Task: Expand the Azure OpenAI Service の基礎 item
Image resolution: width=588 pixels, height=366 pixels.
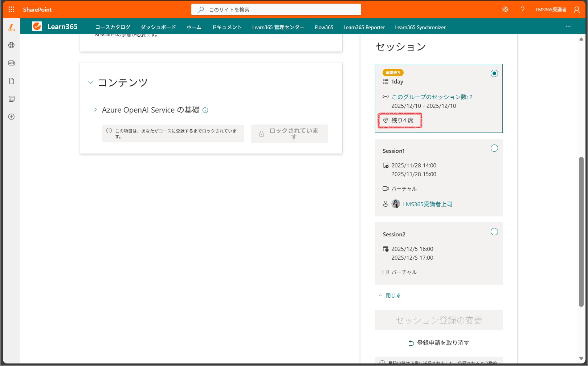Action: 95,110
